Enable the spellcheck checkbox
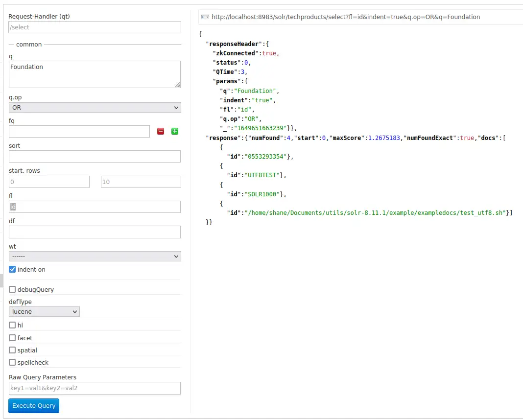This screenshot has height=420, width=523. tap(12, 362)
